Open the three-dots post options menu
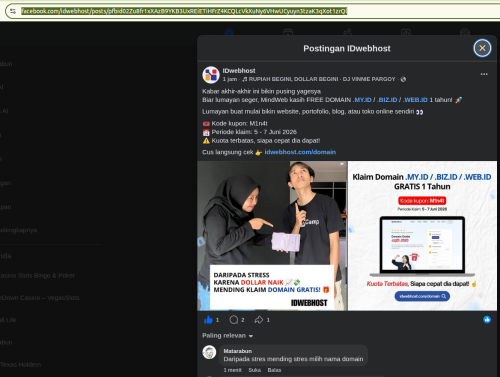 pyautogui.click(x=484, y=74)
